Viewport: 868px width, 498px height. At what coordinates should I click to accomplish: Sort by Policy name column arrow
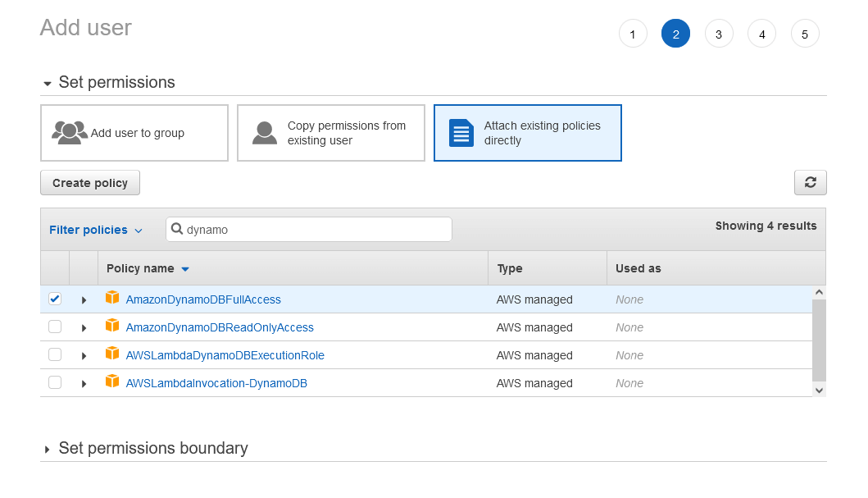pyautogui.click(x=185, y=269)
